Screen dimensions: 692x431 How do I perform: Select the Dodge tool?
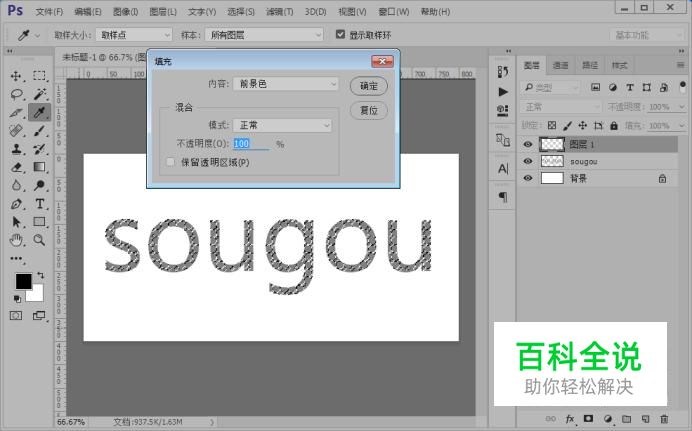click(x=39, y=185)
